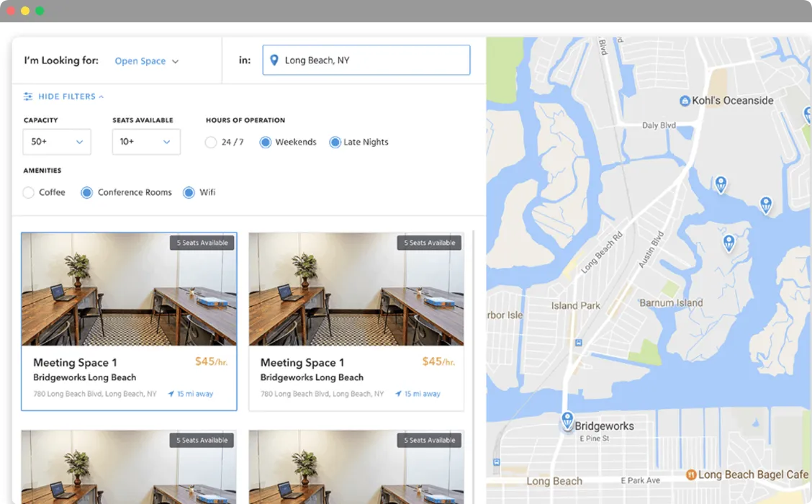812x504 pixels.
Task: Click the green macOS window button
Action: (x=40, y=10)
